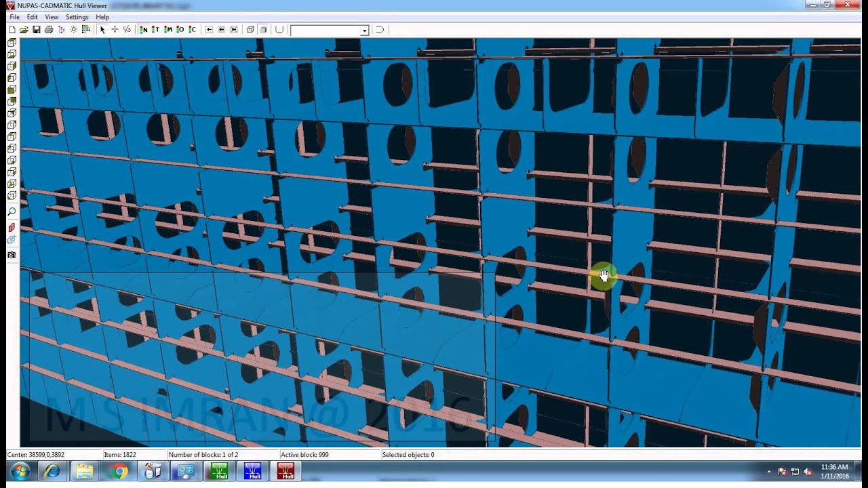Toggle the C display filter

coord(192,30)
